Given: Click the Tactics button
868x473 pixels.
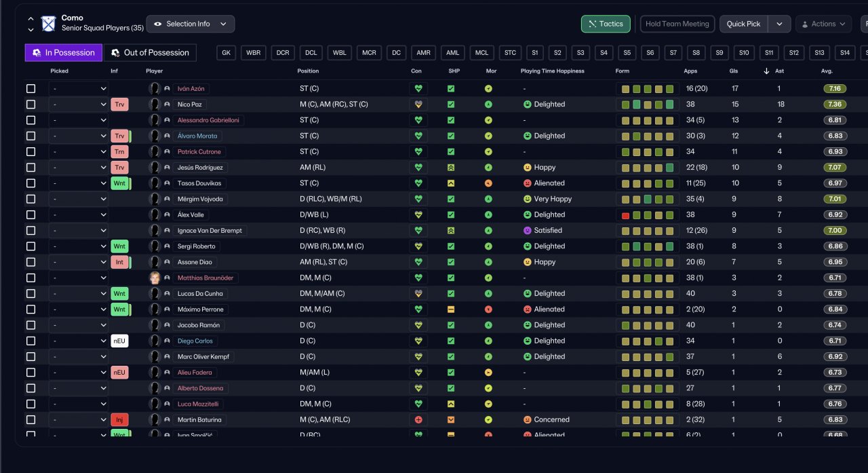Looking at the screenshot, I should 606,24.
